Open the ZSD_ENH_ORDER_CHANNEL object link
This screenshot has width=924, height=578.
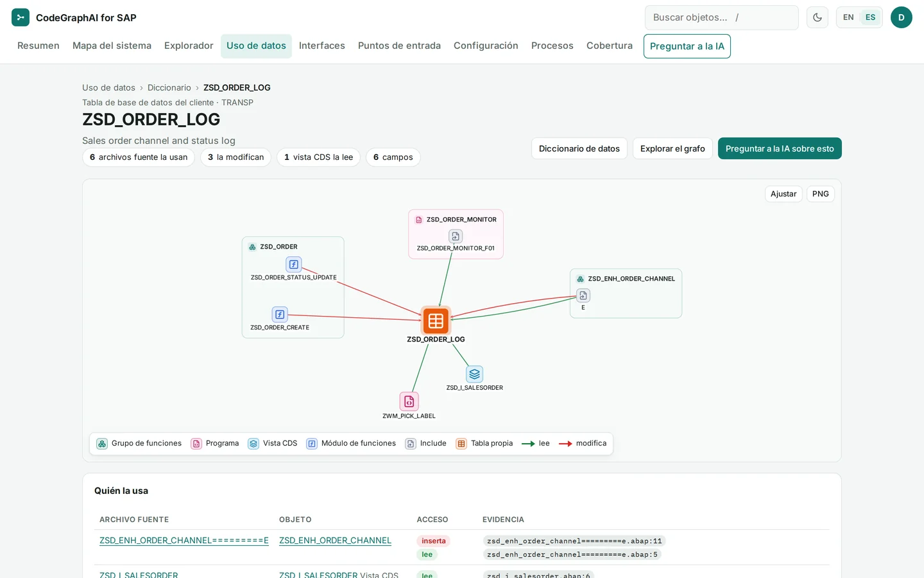(x=335, y=541)
